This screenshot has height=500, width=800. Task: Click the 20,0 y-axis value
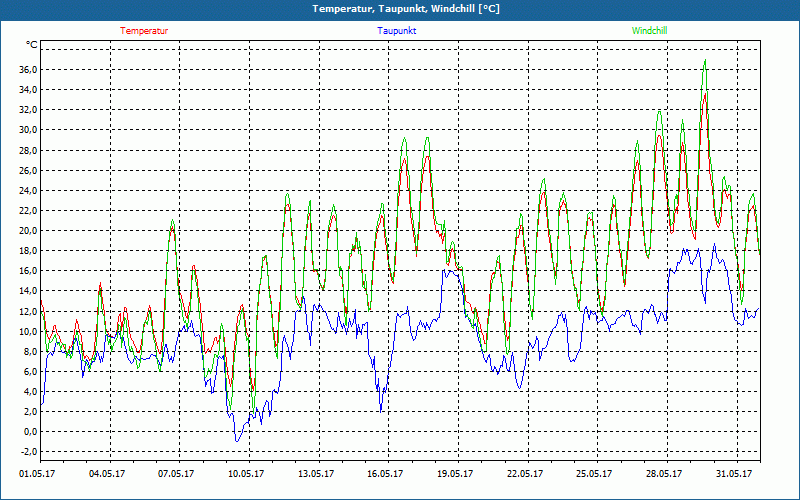coord(29,231)
